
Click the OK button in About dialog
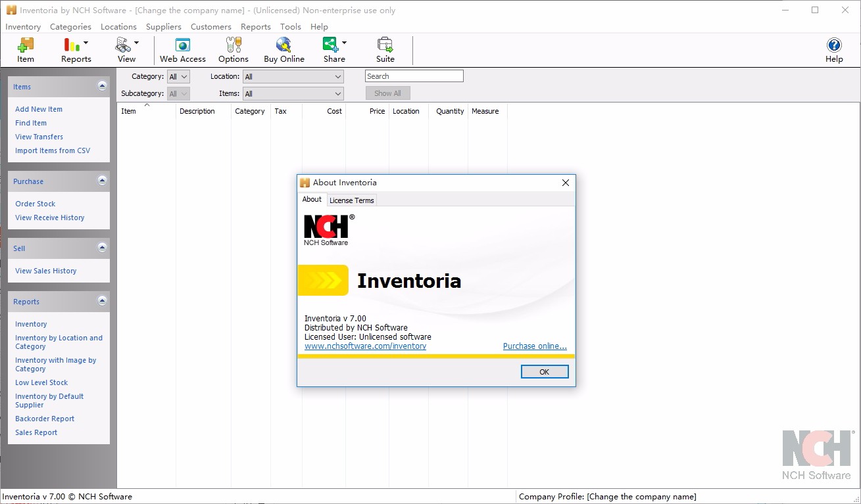pyautogui.click(x=544, y=371)
